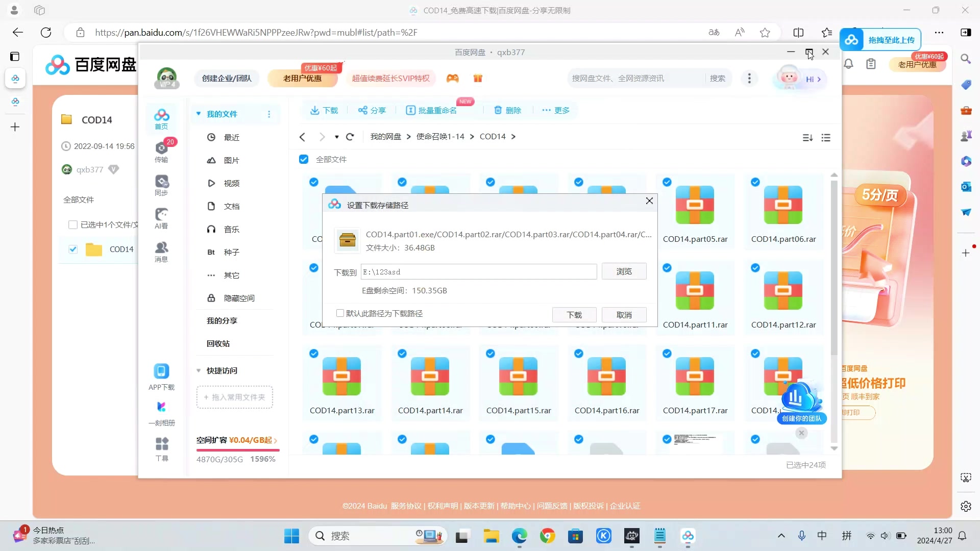Open Chrome from the taskbar
Viewport: 980px width, 551px height.
click(548, 536)
